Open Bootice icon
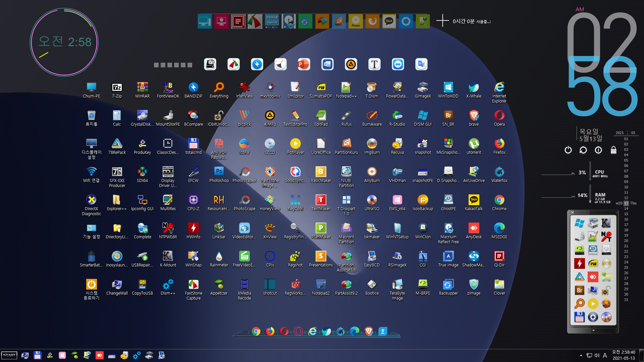The height and width of the screenshot is (362, 644). pos(372,287)
